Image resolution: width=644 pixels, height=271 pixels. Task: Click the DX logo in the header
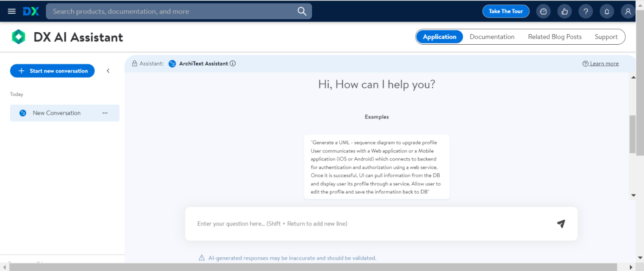point(31,11)
